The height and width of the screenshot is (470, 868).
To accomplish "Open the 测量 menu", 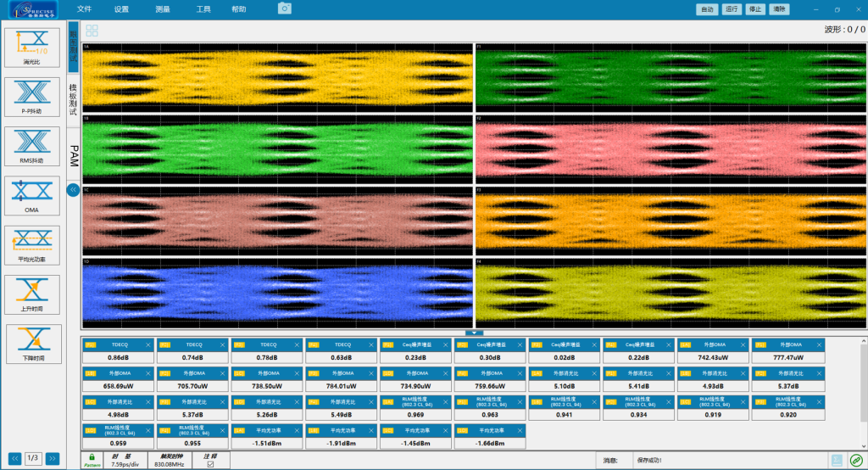I will tap(162, 8).
